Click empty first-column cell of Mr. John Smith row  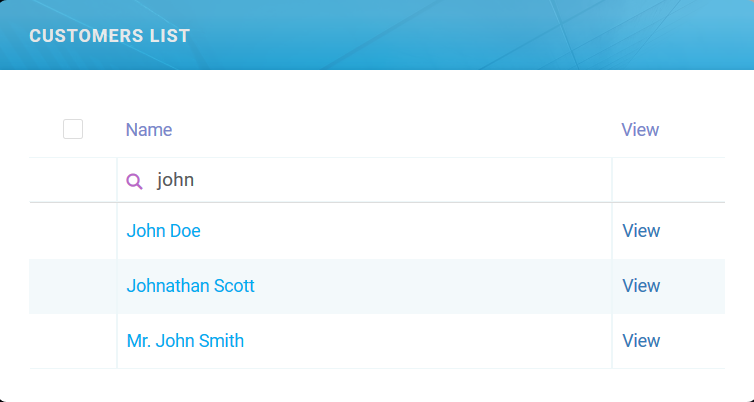pos(73,341)
